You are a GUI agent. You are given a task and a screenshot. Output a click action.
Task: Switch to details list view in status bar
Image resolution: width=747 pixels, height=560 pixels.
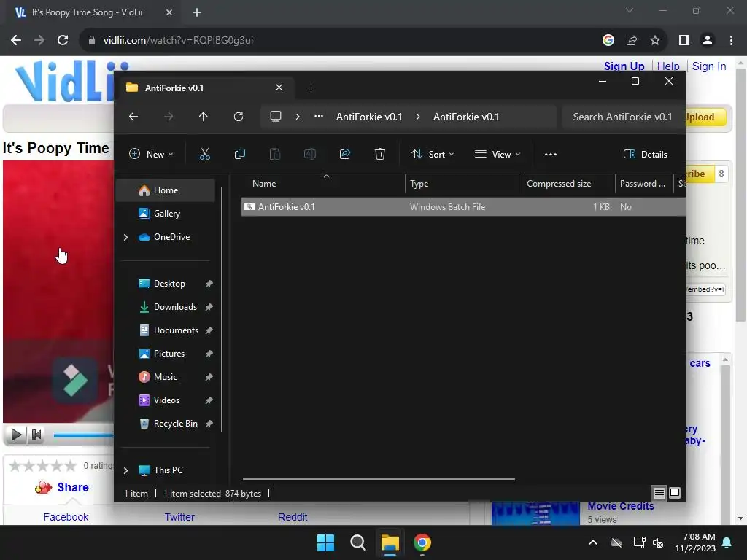coord(659,494)
